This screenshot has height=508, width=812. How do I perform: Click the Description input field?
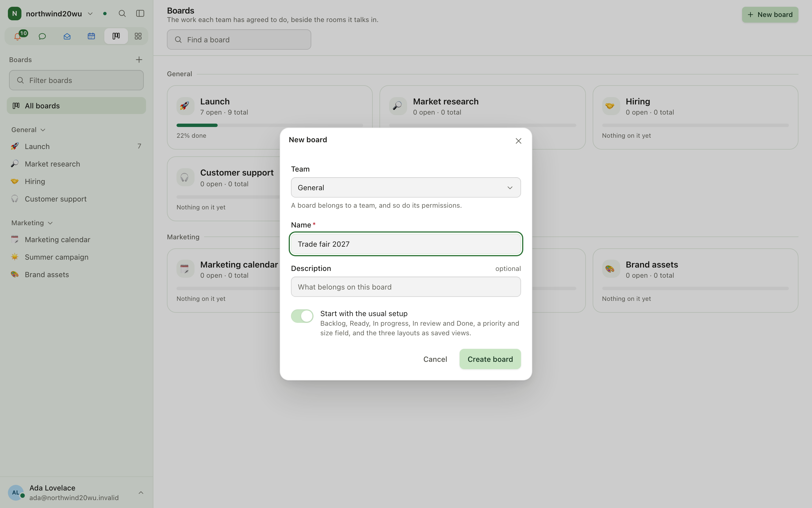point(406,287)
